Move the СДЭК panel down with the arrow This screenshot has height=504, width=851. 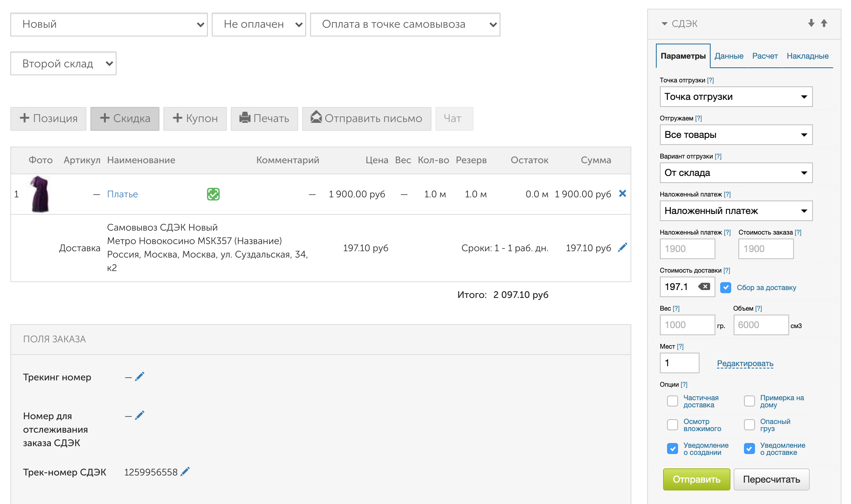pos(811,23)
